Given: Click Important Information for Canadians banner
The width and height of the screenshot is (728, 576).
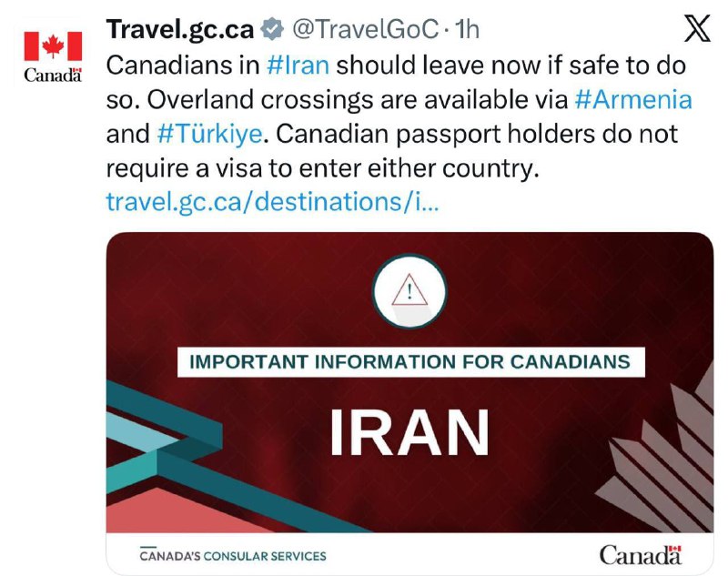Looking at the screenshot, I should (411, 361).
